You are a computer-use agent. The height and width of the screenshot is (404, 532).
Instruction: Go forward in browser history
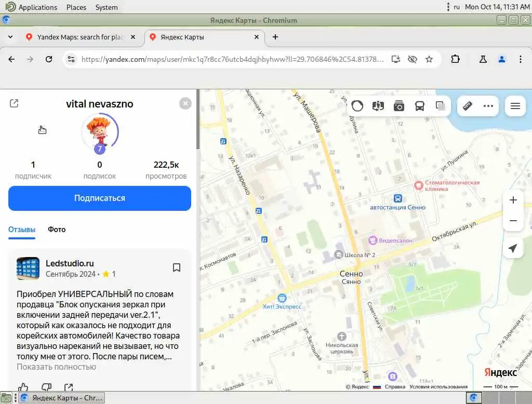pos(30,59)
